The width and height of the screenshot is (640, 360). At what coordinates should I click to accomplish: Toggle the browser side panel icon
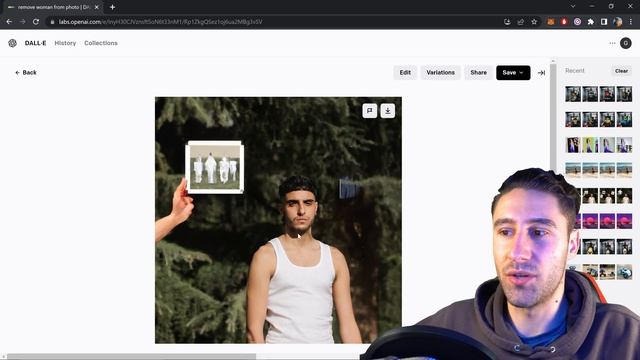click(604, 22)
